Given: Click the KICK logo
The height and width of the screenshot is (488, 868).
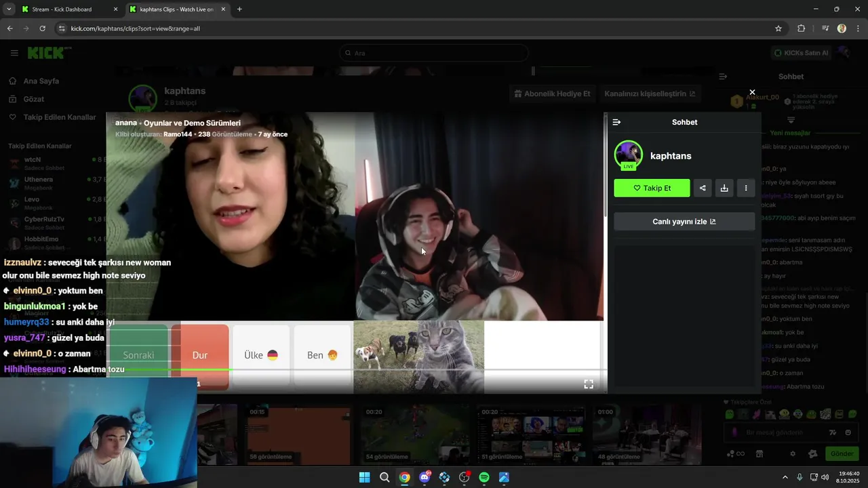Looking at the screenshot, I should (48, 53).
